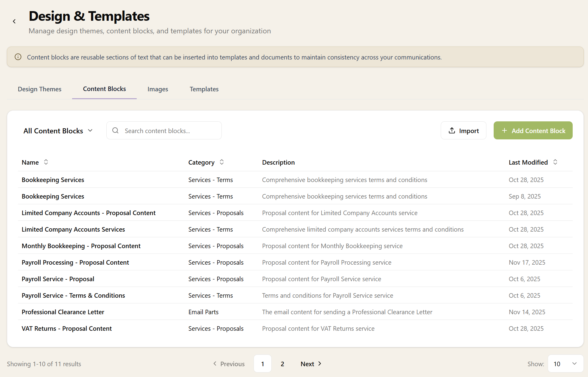Go to page 2 of results
588x377 pixels.
(x=282, y=364)
